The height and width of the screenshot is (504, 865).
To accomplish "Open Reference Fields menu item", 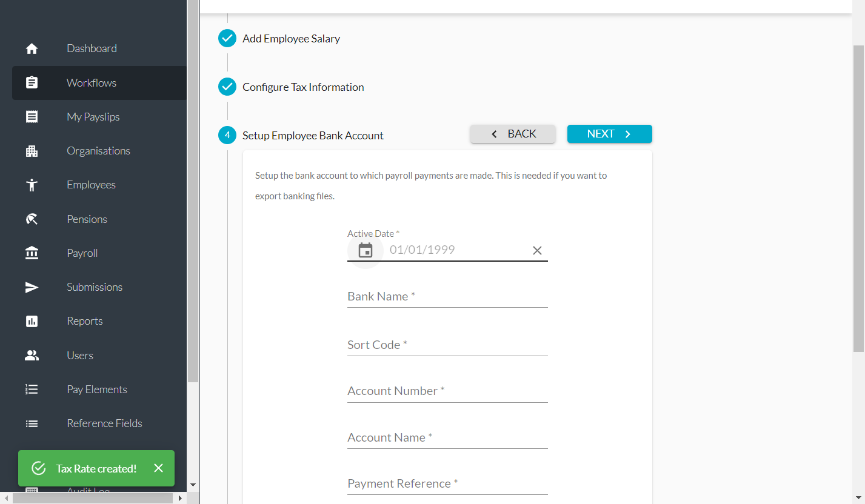I will tap(99, 423).
